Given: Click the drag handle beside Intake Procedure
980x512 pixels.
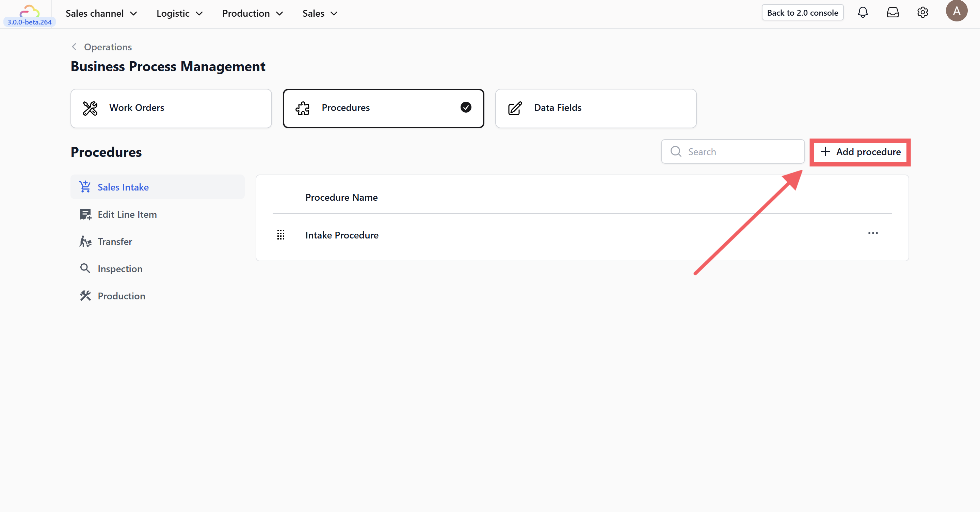Looking at the screenshot, I should (x=281, y=235).
